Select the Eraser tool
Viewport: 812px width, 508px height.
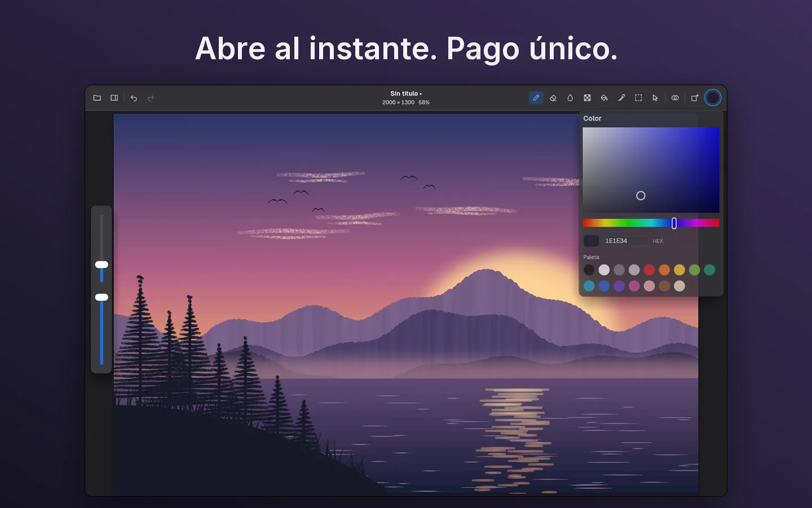tap(553, 98)
